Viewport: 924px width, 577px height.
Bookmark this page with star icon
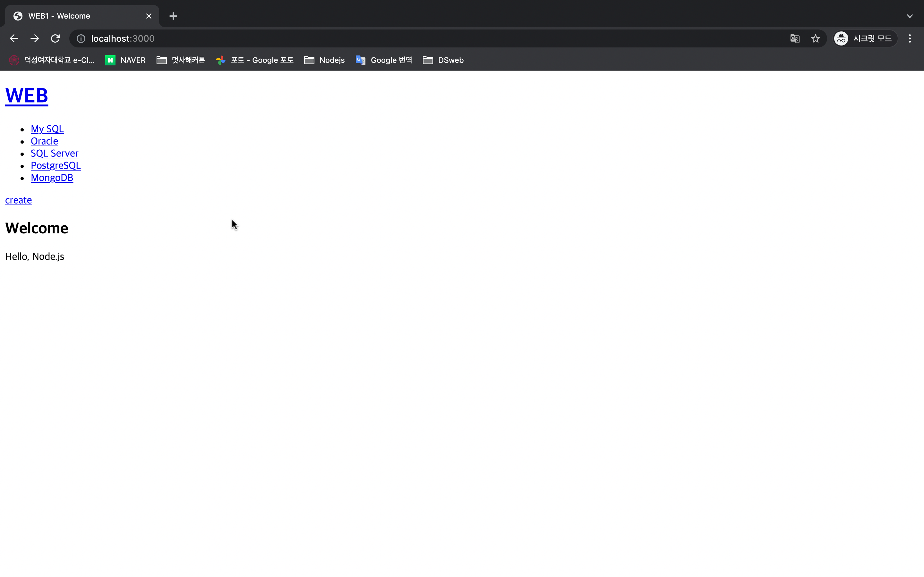pos(815,38)
